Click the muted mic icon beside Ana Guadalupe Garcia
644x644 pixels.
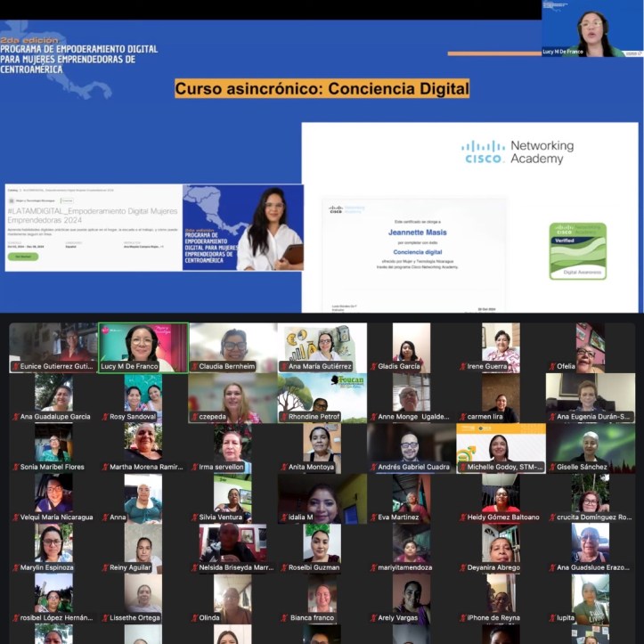pyautogui.click(x=16, y=417)
